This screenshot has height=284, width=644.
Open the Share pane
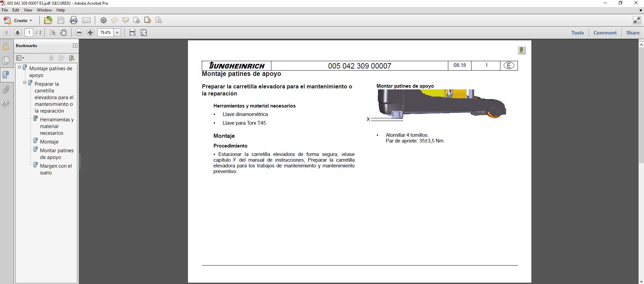(633, 33)
